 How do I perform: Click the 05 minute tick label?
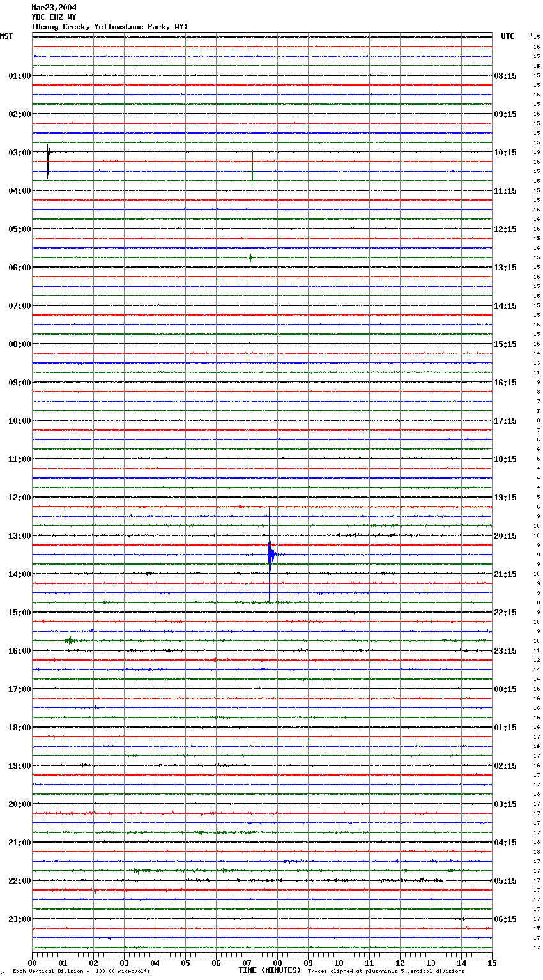pos(185,963)
